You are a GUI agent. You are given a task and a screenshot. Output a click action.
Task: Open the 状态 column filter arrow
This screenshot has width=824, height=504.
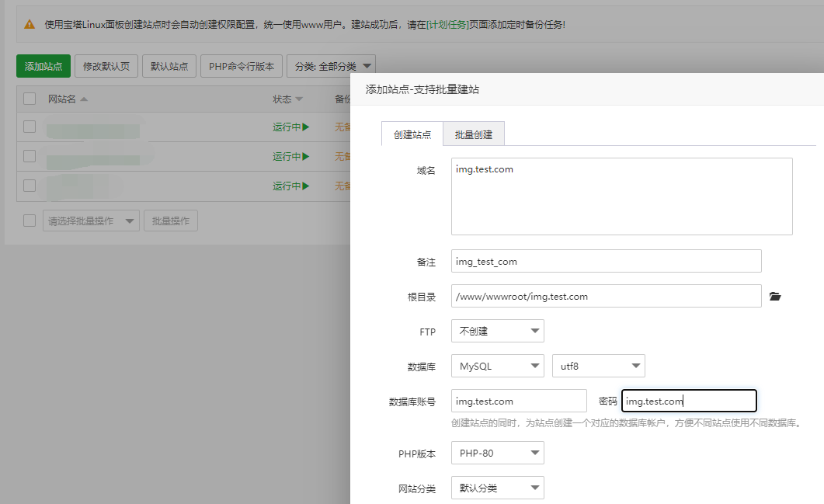(x=299, y=99)
